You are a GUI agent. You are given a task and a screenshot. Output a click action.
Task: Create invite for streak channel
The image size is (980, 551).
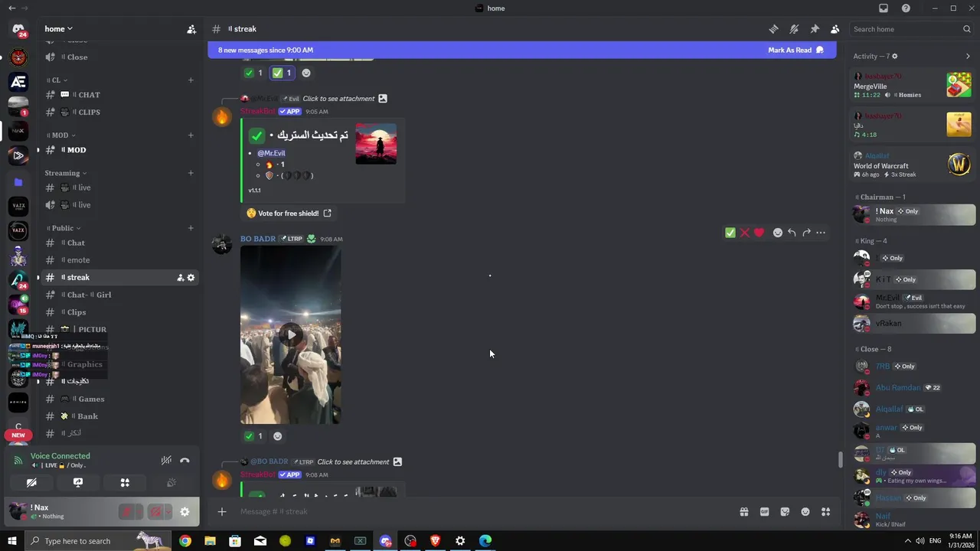(x=180, y=278)
